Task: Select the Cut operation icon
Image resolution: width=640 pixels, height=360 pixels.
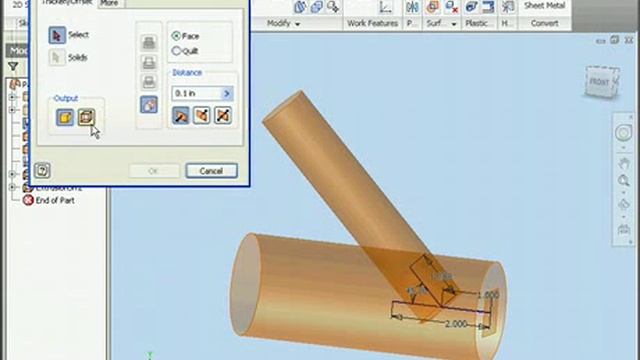Action: tap(149, 62)
